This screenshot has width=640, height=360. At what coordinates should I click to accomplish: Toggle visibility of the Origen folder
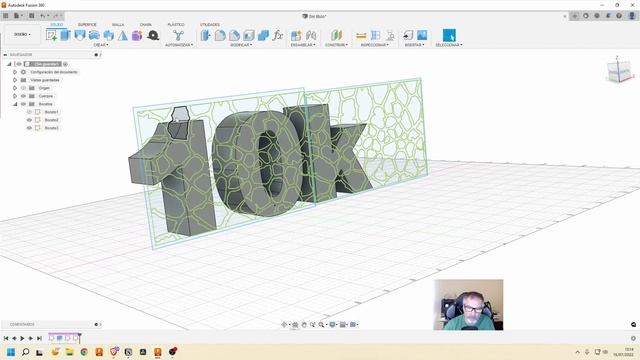23,88
